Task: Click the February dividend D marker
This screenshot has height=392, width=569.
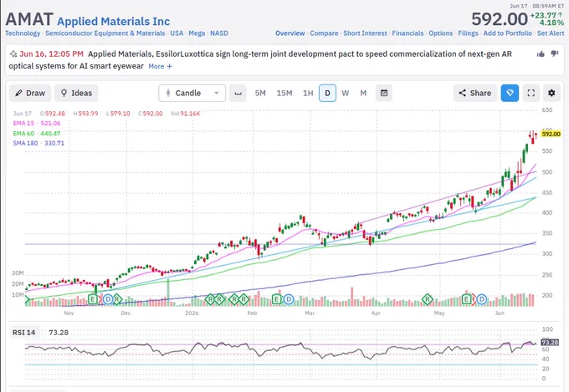Action: (x=289, y=299)
